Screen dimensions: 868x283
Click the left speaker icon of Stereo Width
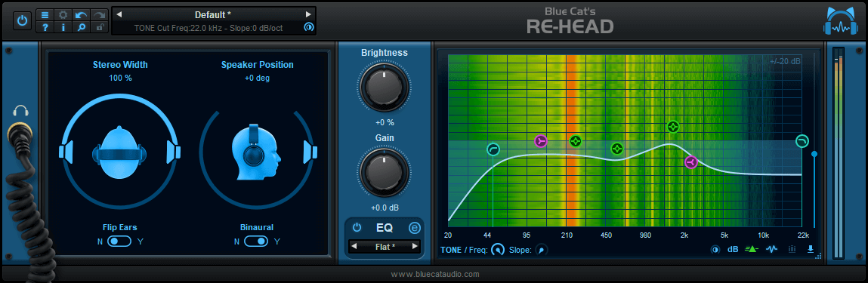(66, 152)
